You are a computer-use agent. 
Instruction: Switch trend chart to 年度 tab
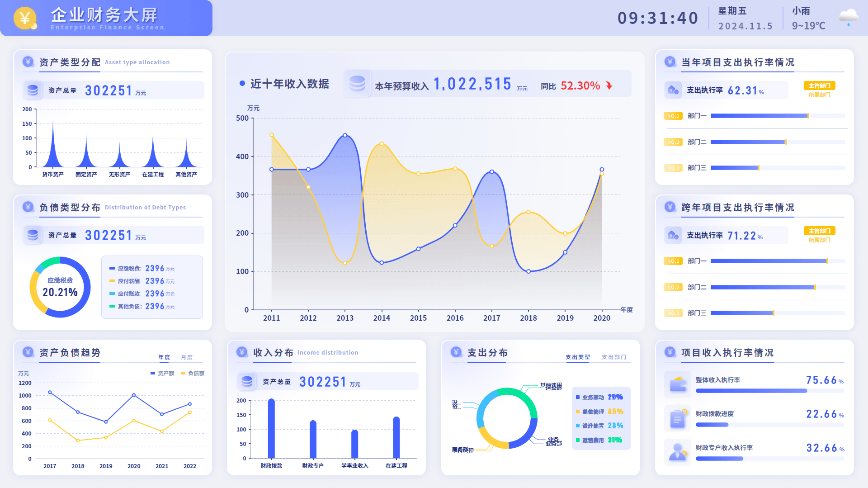pos(164,357)
